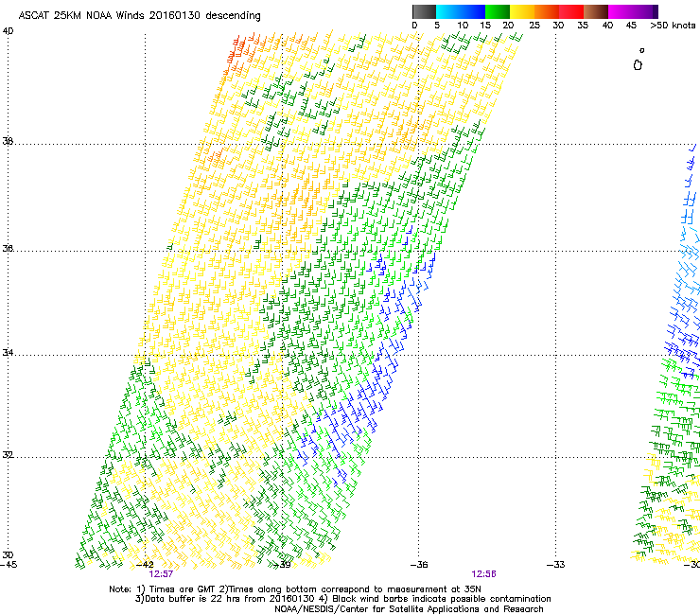Click the purple pass time '12:58'
Viewport: 700px width, 615px height.
pos(484,574)
